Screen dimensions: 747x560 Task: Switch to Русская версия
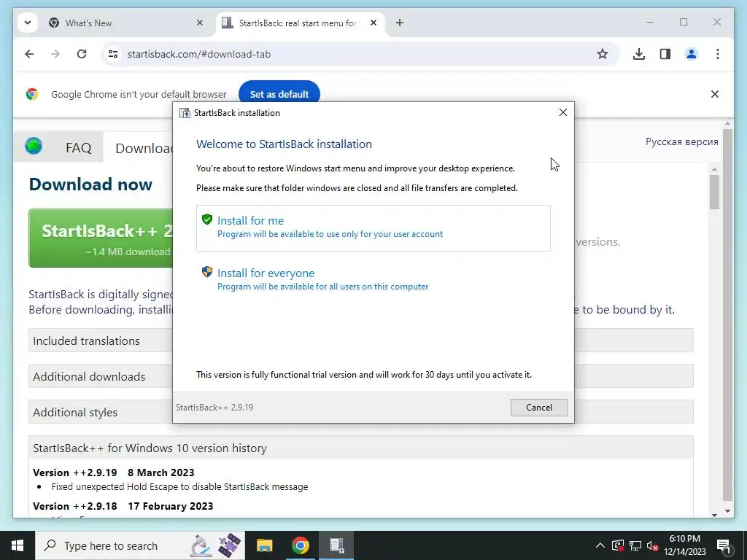click(681, 142)
